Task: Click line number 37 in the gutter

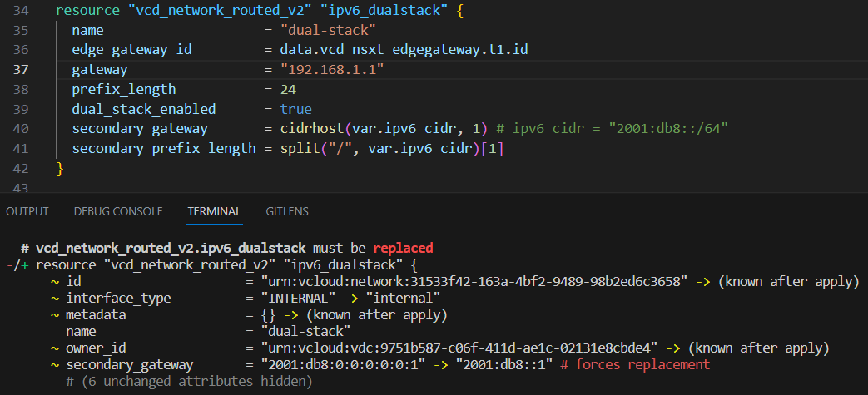Action: pos(22,70)
